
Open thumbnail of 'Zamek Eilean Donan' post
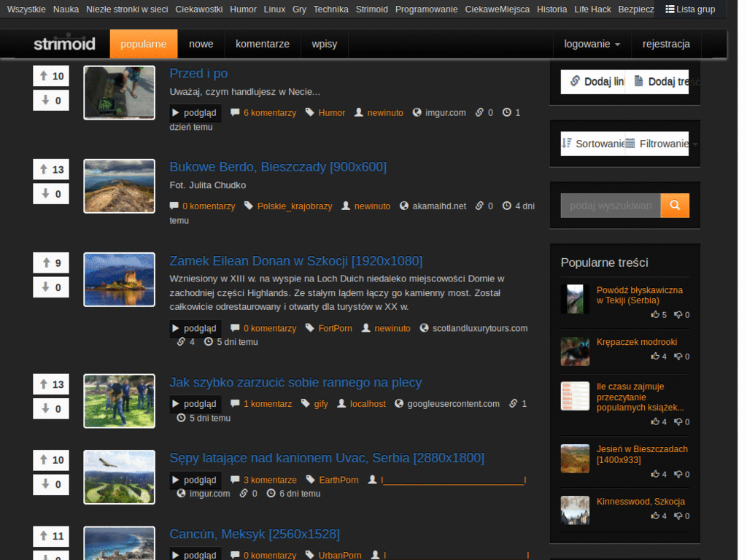pos(119,279)
